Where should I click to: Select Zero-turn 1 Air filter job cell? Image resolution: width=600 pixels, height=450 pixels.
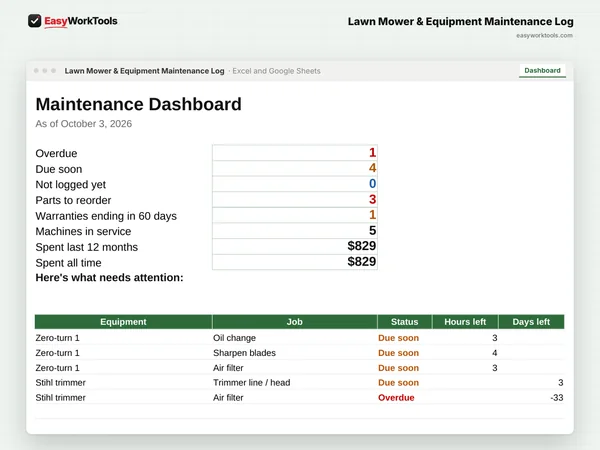coord(295,368)
